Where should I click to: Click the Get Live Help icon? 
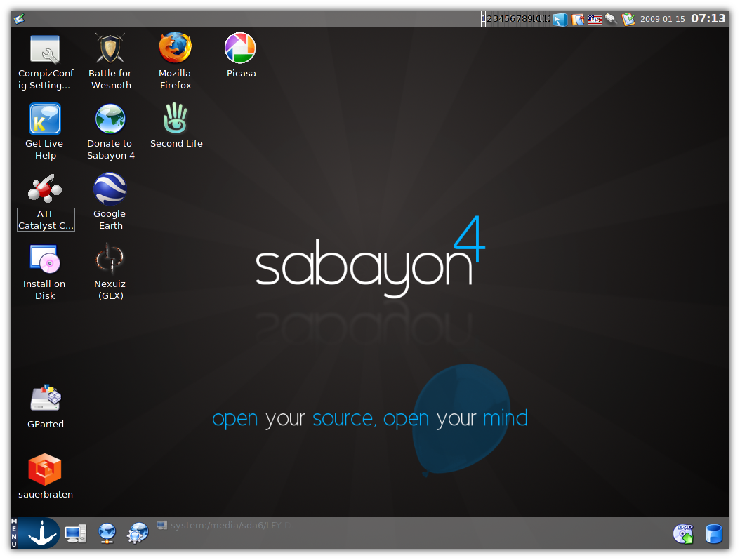[45, 119]
